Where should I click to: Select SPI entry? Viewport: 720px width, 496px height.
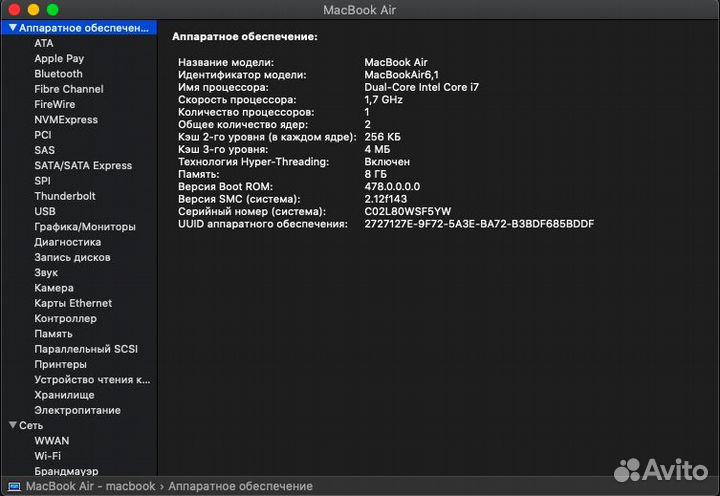pos(42,181)
